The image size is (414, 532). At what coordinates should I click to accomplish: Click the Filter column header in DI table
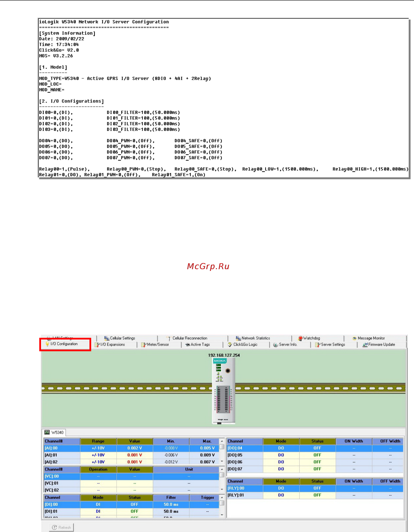click(171, 497)
